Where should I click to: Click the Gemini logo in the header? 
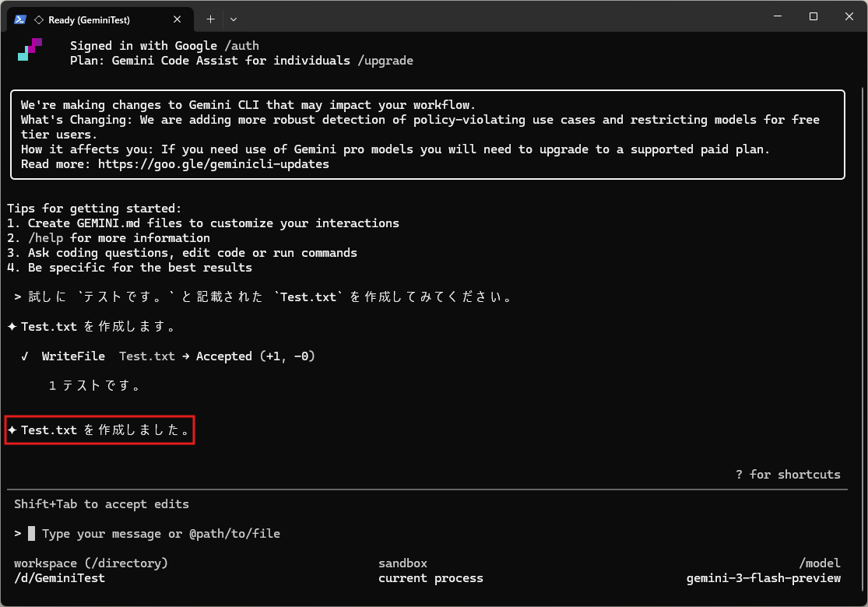click(29, 49)
